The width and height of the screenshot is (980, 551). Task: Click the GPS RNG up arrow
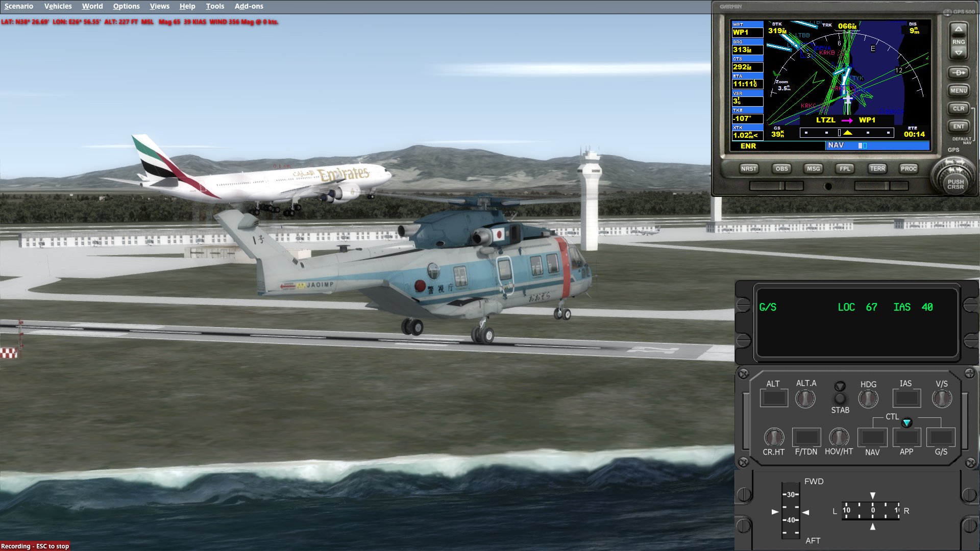(x=959, y=30)
